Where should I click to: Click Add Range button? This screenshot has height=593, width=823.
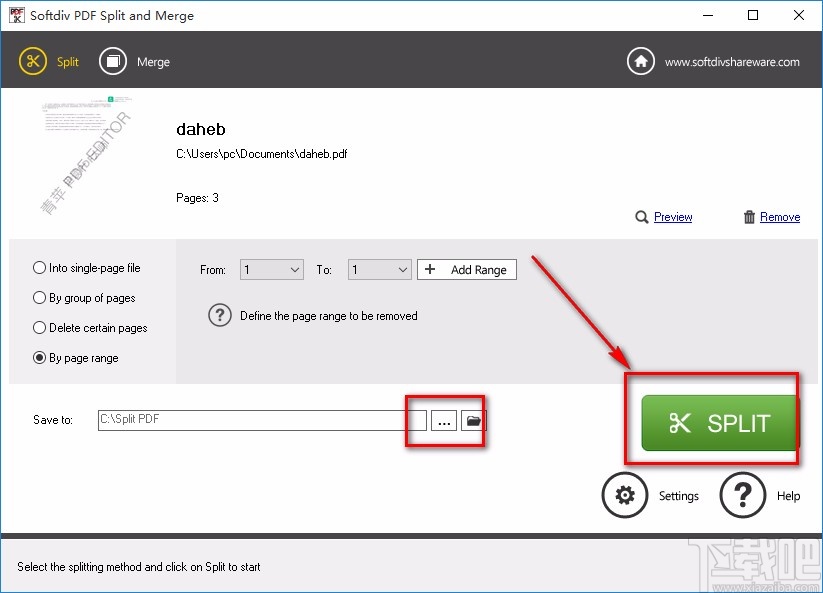pos(467,270)
